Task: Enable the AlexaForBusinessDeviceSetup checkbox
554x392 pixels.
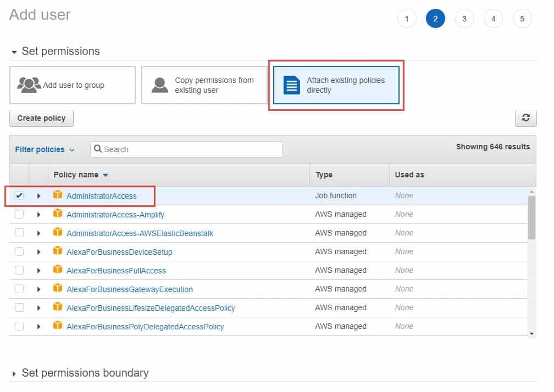Action: click(x=19, y=251)
